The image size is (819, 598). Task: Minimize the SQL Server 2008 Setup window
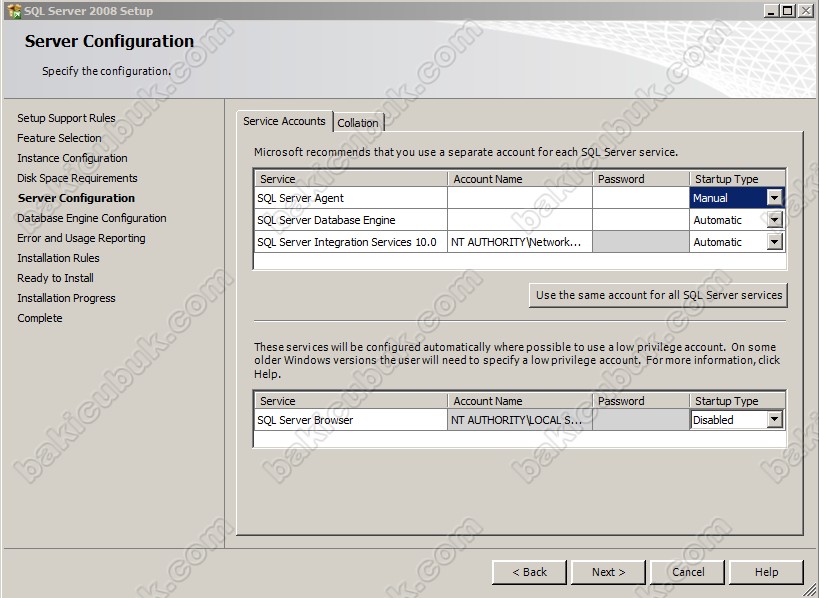[770, 10]
